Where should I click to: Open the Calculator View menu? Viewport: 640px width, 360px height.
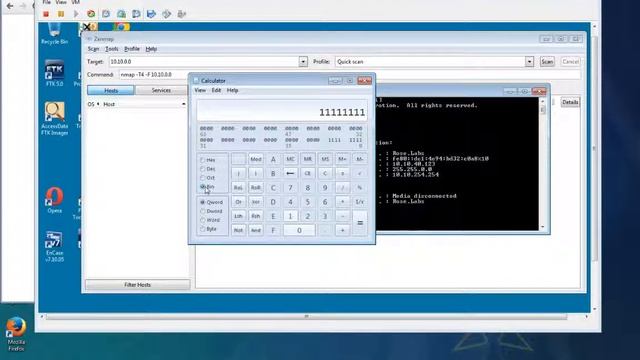coord(200,90)
